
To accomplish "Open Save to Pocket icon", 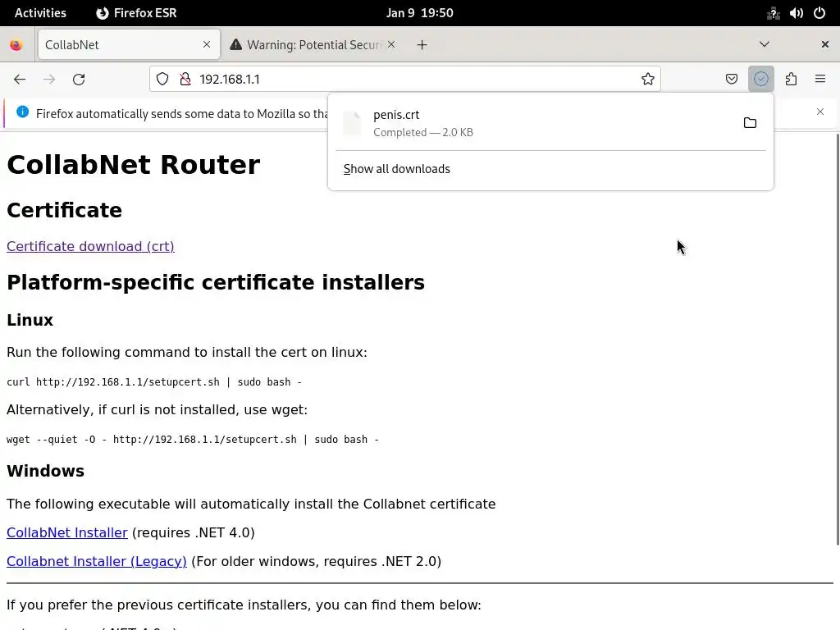I will coord(731,80).
